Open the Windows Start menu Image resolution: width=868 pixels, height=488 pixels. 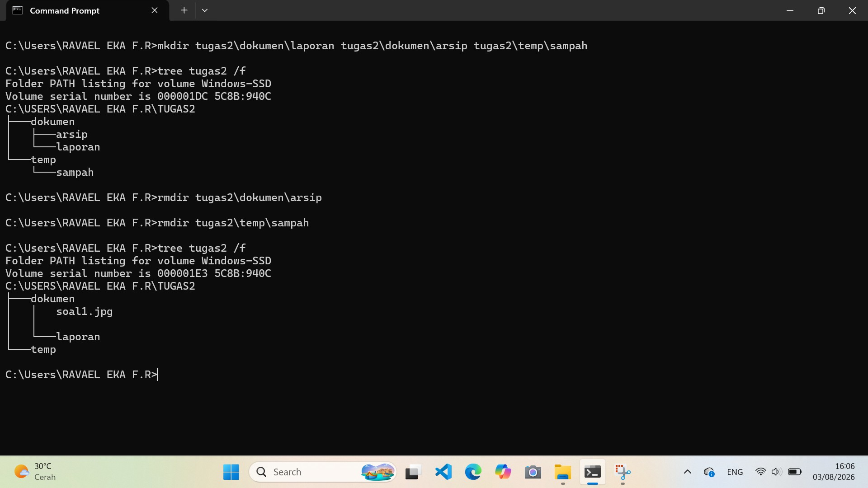231,472
